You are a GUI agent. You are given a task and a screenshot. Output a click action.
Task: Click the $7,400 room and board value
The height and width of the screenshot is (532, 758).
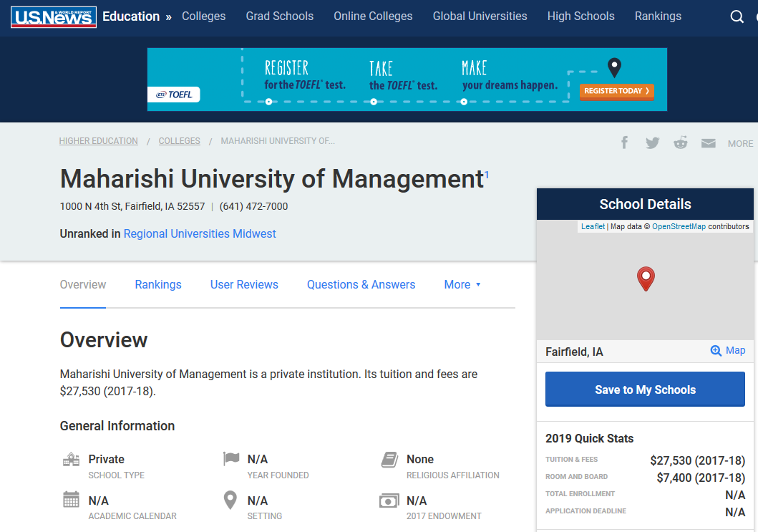click(701, 478)
